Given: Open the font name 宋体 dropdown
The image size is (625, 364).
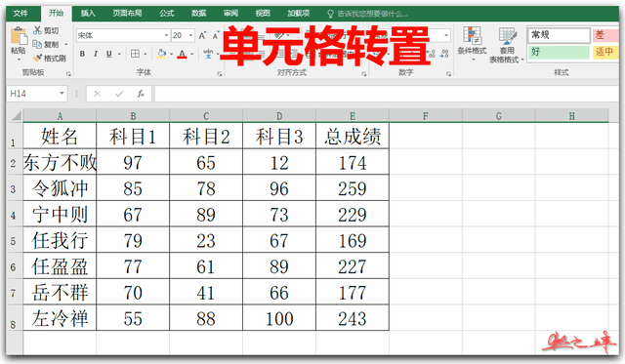Looking at the screenshot, I should click(x=166, y=35).
